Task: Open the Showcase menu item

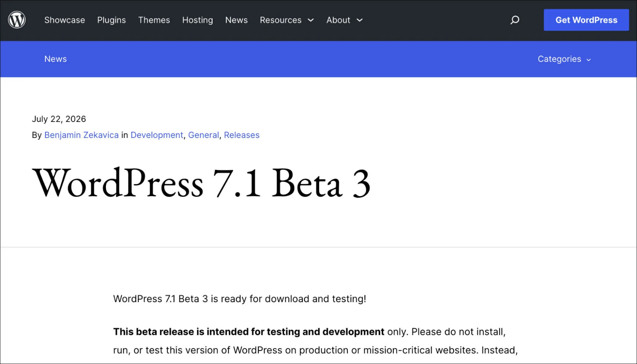Action: tap(65, 20)
